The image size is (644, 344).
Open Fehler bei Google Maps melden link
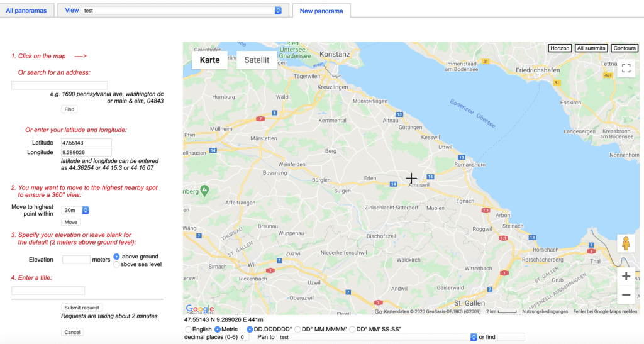[x=605, y=311]
